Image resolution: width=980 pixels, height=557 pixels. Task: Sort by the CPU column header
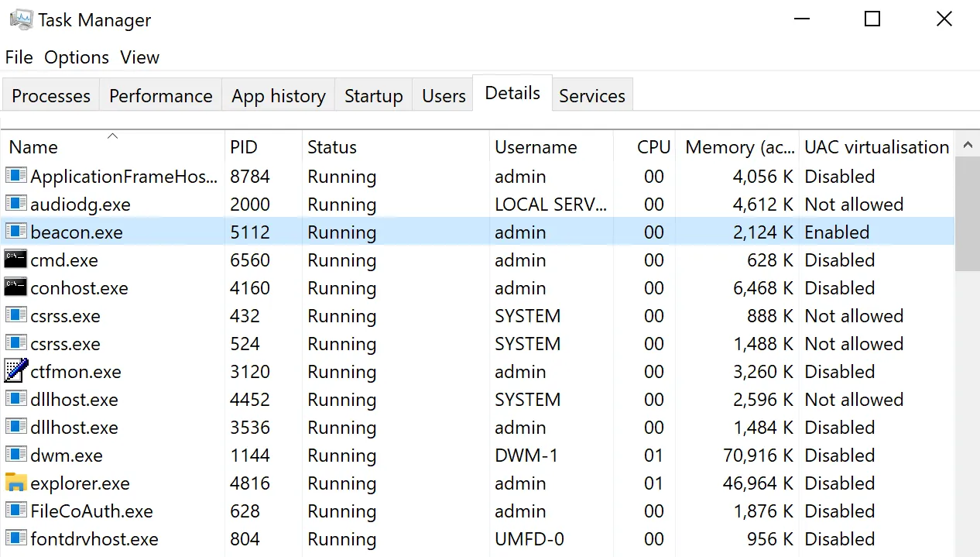click(x=645, y=146)
